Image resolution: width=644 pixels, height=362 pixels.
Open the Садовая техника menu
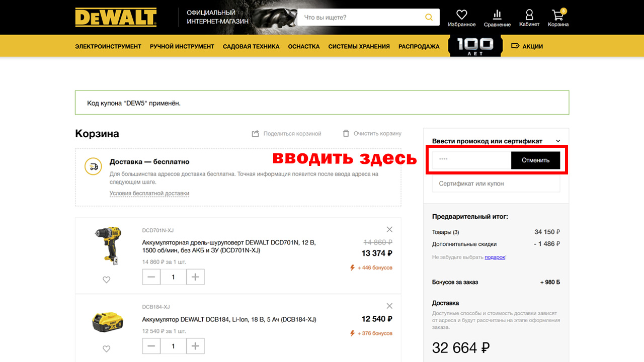point(251,46)
